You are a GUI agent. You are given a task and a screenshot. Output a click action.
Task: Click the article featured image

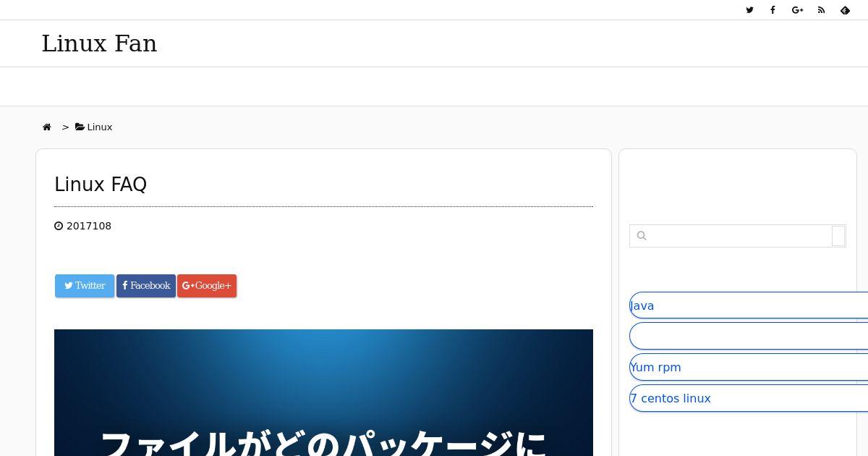[323, 392]
